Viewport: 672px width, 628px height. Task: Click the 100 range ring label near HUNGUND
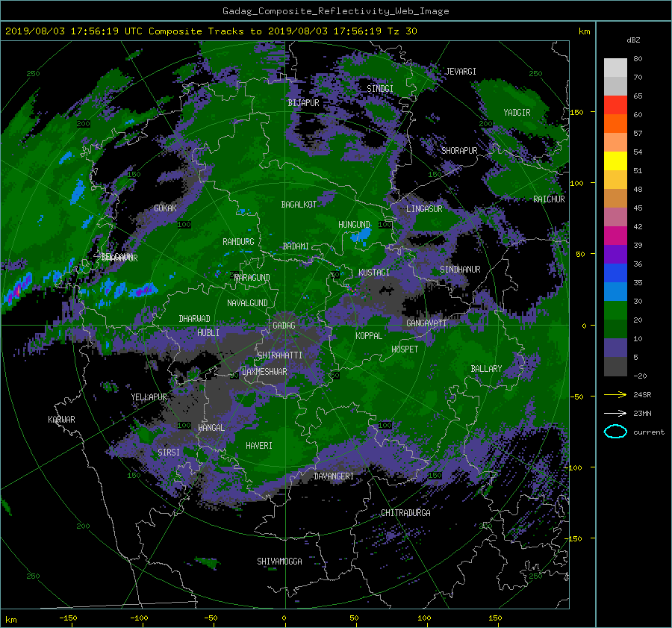[385, 225]
